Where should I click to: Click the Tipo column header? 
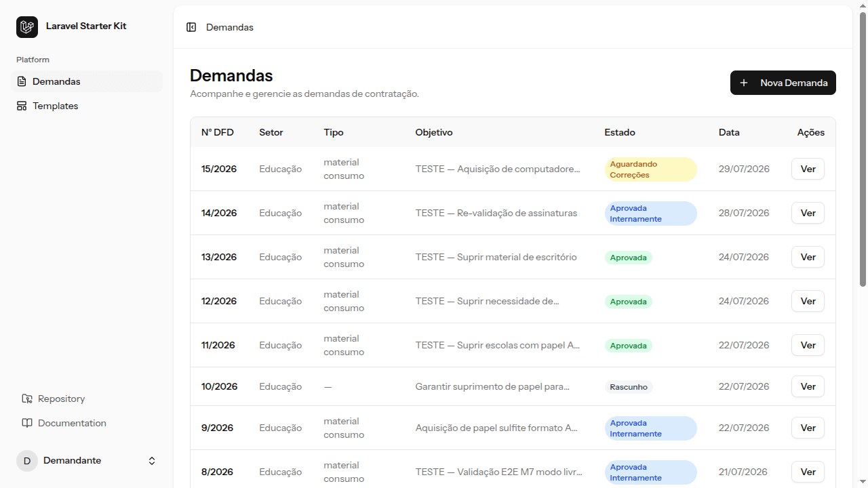pyautogui.click(x=334, y=132)
